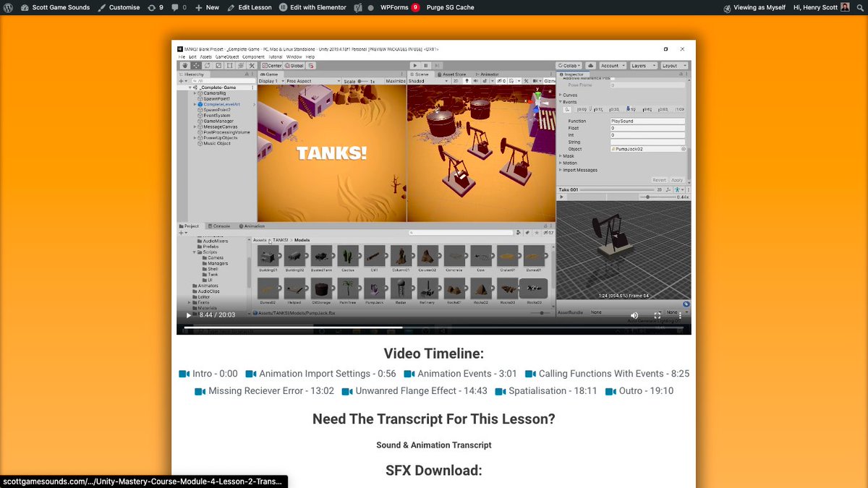Jump to Missing Reciever Error - 13:02
The width and height of the screenshot is (868, 488).
pyautogui.click(x=265, y=391)
